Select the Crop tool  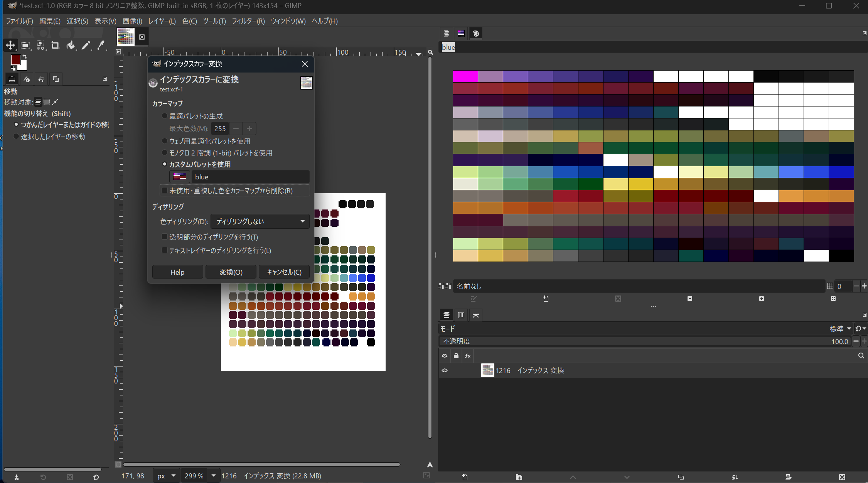pyautogui.click(x=55, y=46)
